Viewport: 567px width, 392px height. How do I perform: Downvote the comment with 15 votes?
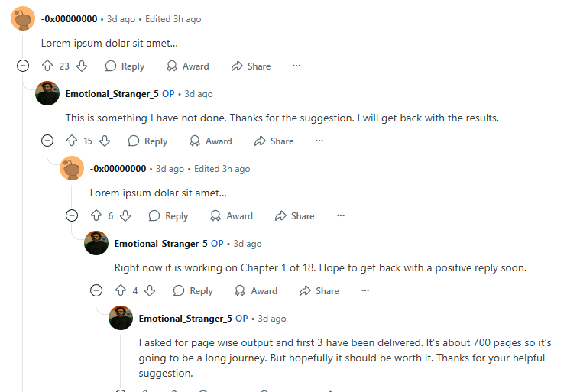click(x=105, y=141)
